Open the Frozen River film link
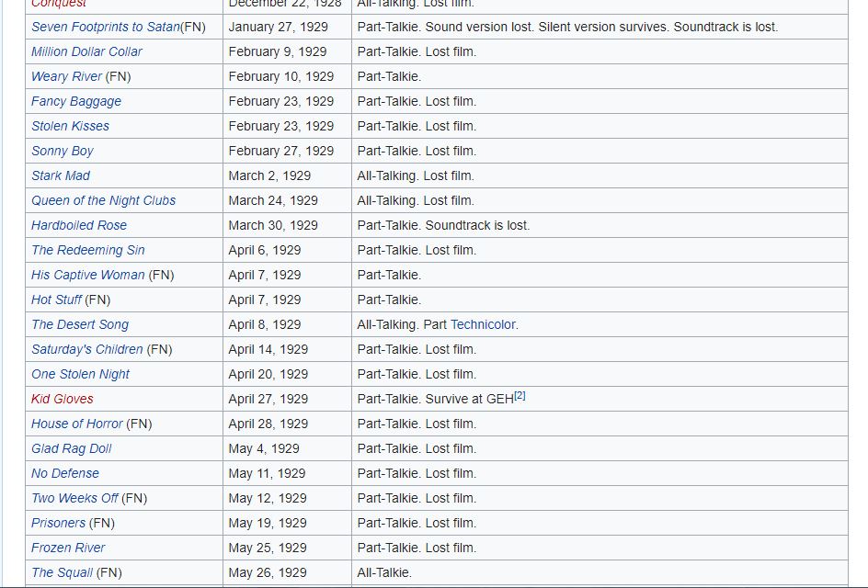This screenshot has width=868, height=588. 68,548
